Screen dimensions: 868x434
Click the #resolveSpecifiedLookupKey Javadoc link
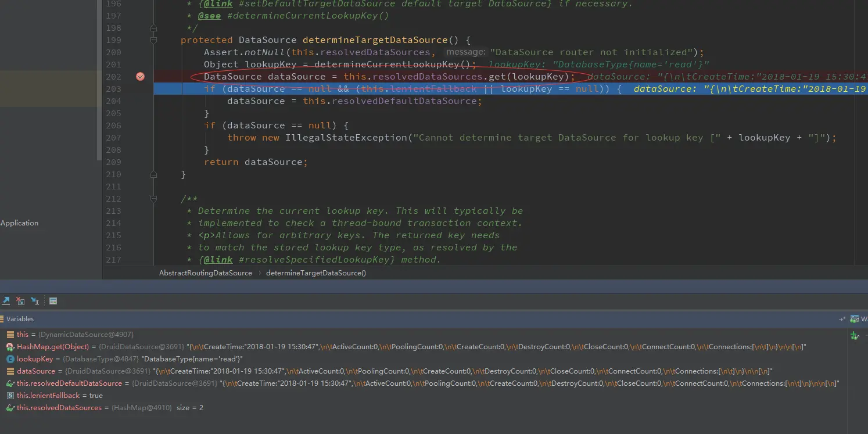(x=317, y=260)
